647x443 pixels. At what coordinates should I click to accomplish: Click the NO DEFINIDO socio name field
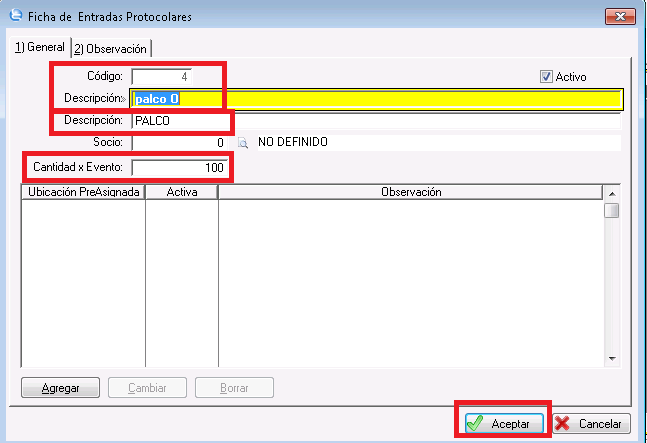coord(437,143)
